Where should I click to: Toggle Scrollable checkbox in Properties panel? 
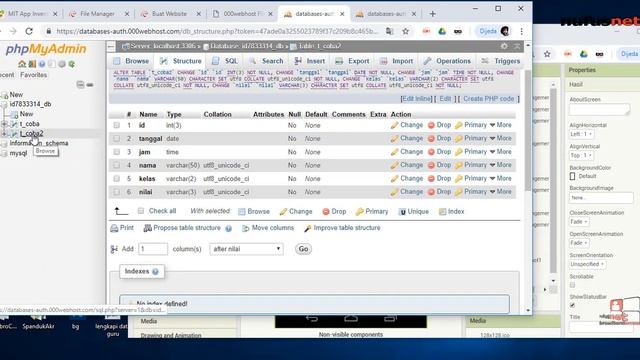572,285
